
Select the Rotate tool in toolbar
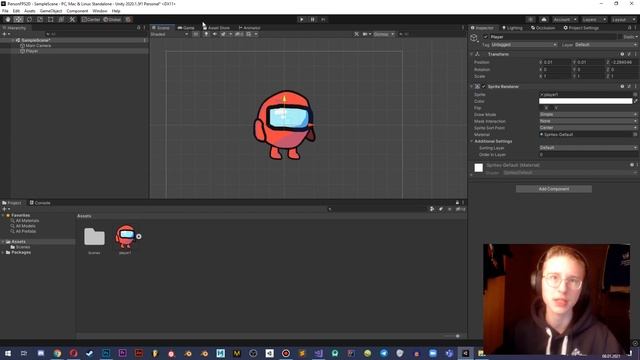(29, 20)
